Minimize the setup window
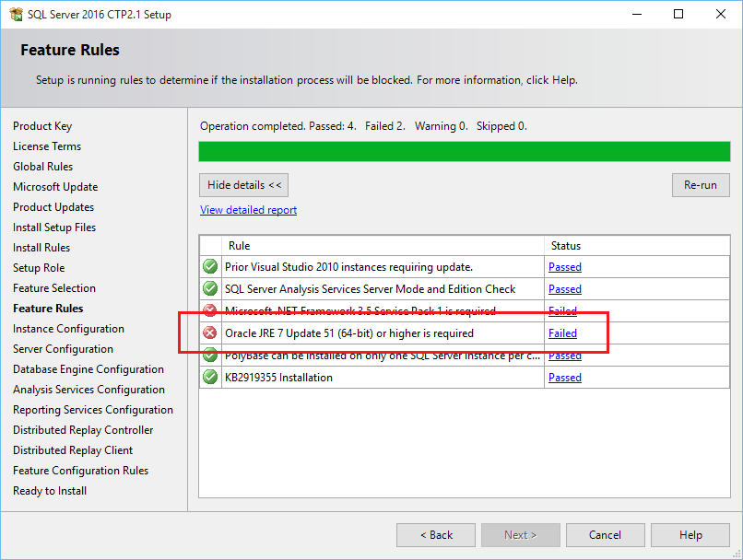Image resolution: width=743 pixels, height=560 pixels. point(637,14)
